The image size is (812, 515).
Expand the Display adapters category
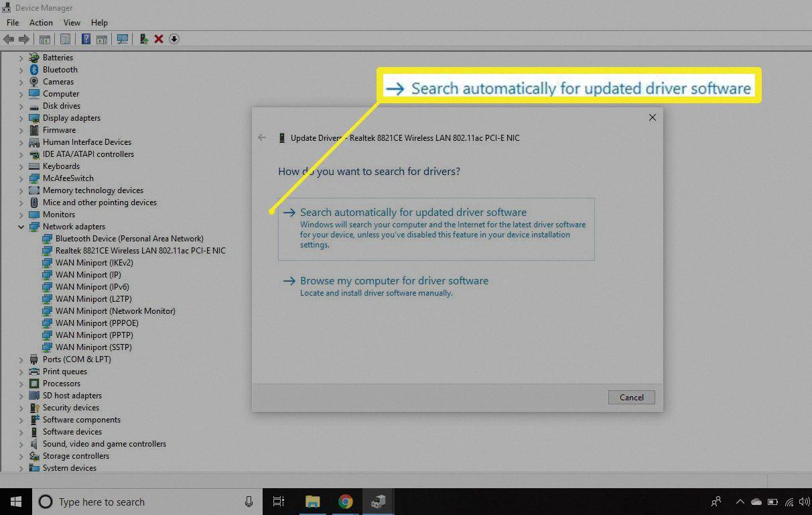[x=21, y=118]
